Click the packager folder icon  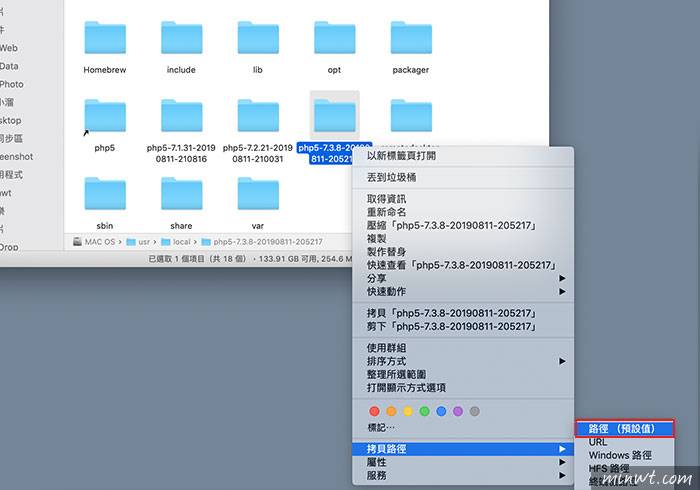tap(410, 38)
